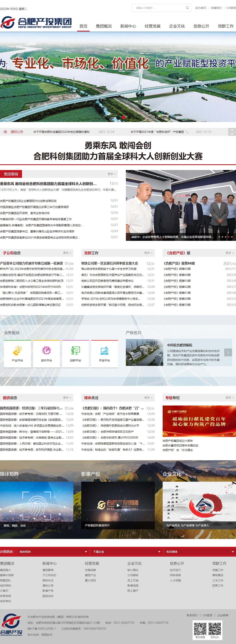Open the 经营发展 nav menu
236x644 pixels.
152,26
